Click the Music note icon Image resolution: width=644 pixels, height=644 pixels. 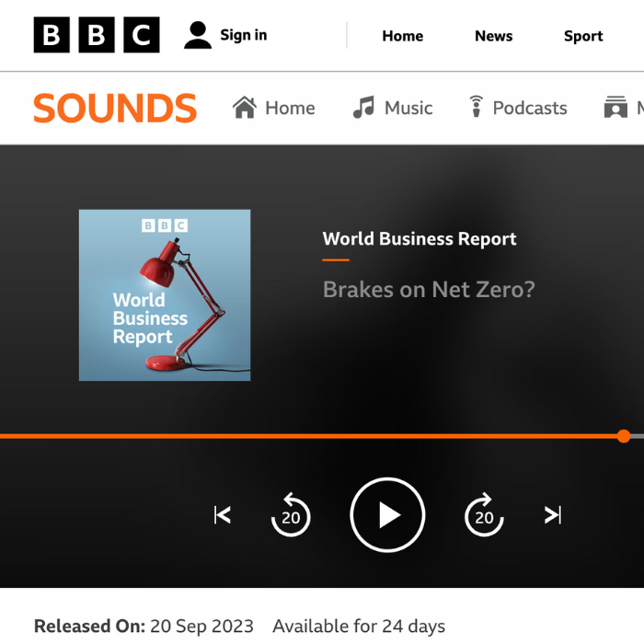coord(364,108)
